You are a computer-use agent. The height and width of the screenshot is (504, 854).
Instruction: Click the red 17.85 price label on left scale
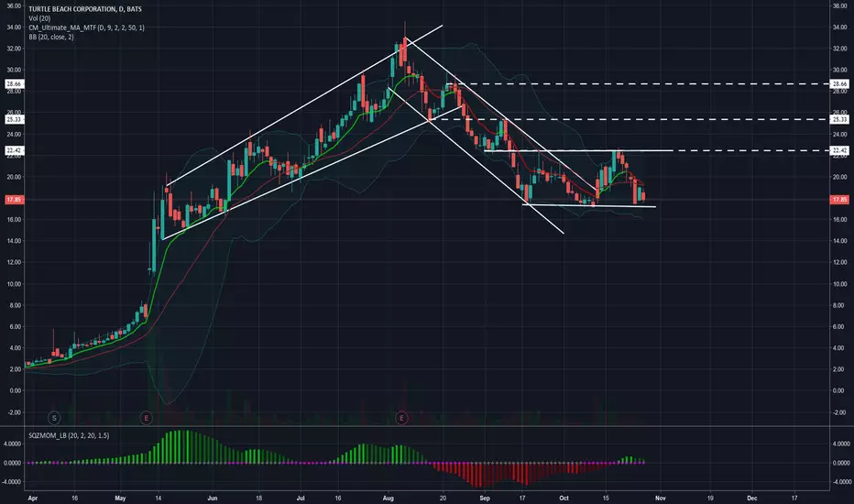coord(14,200)
